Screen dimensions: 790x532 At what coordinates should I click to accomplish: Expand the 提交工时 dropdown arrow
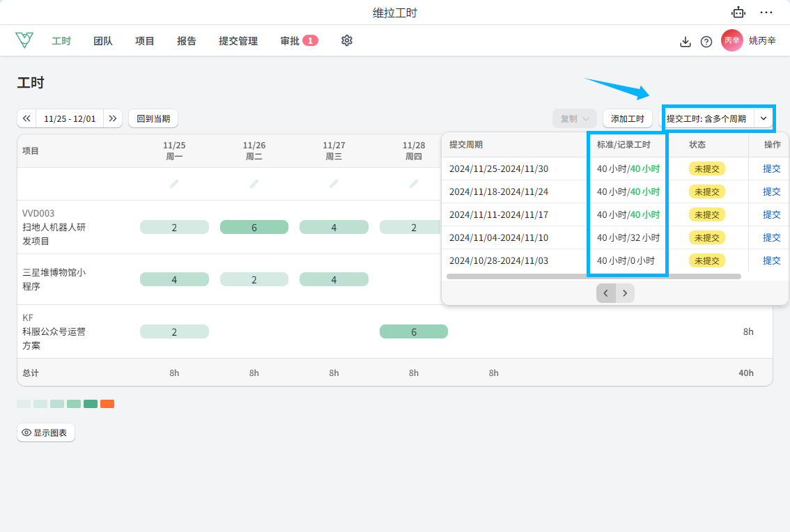tap(764, 118)
